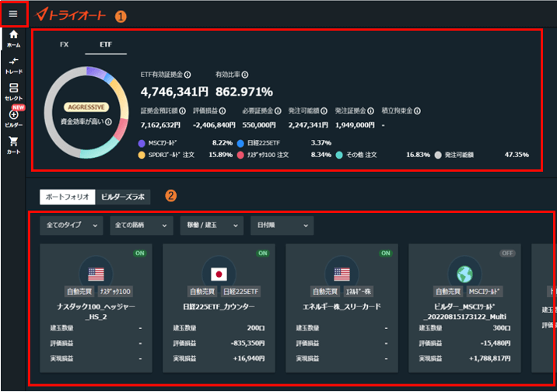Screen dimensions: 557x392
Task: Click info icon next to 資金効率が高い
Action: click(x=109, y=122)
